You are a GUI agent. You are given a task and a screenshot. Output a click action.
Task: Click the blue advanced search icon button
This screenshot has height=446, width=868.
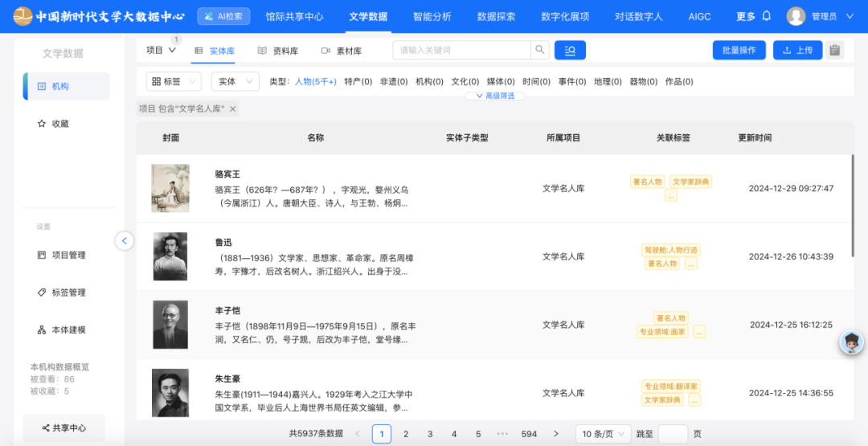point(570,50)
